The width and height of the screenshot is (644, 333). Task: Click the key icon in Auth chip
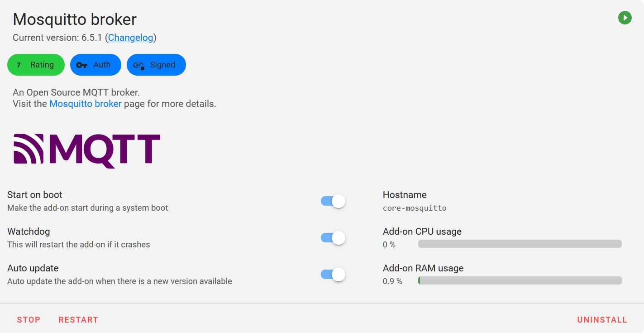click(x=81, y=65)
